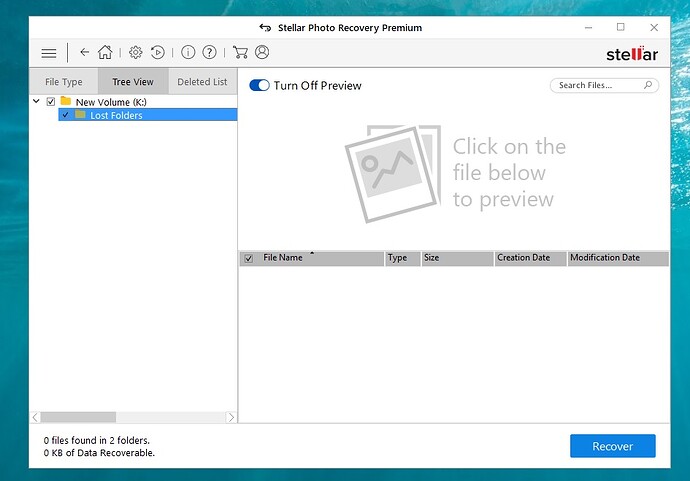This screenshot has width=690, height=481.
Task: Open the help question mark icon
Action: 209,52
